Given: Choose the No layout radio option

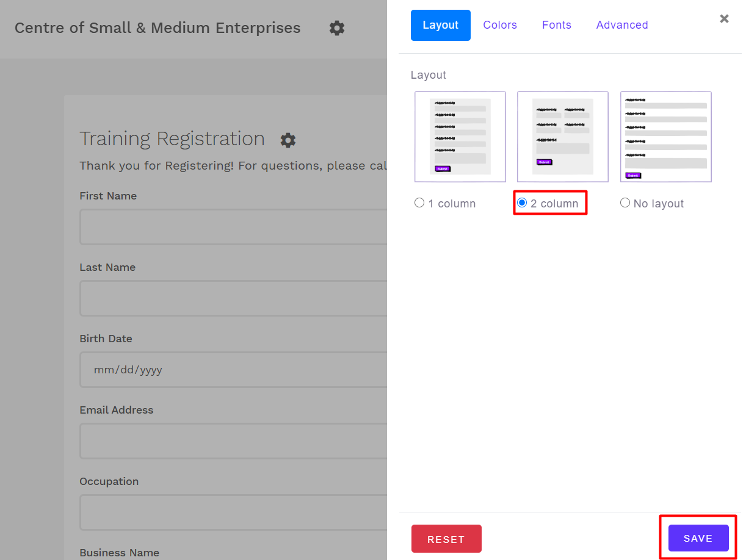Looking at the screenshot, I should [x=625, y=203].
